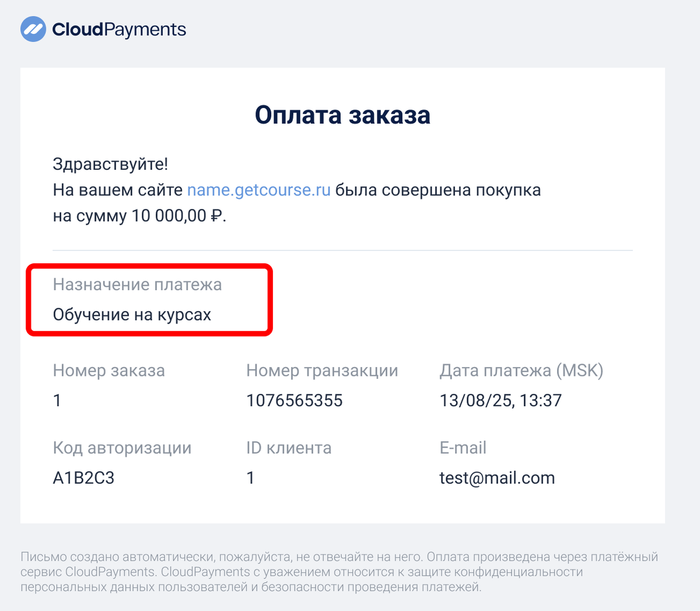Viewport: 700px width, 611px height.
Task: Click the date value "13/08/25, 13:37"
Action: point(501,401)
